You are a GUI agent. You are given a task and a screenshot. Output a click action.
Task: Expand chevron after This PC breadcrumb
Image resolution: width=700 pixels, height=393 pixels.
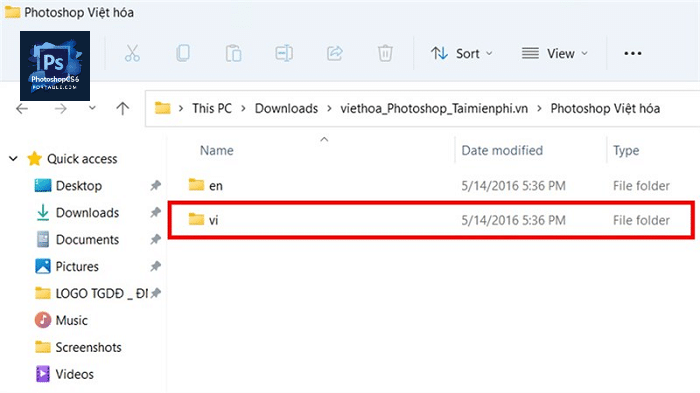click(243, 109)
